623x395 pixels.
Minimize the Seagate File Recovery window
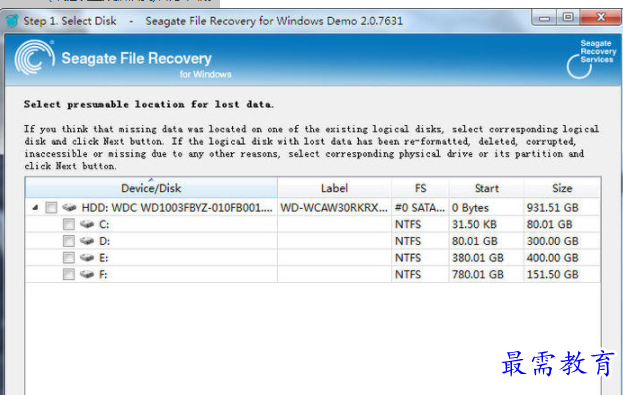coord(544,18)
